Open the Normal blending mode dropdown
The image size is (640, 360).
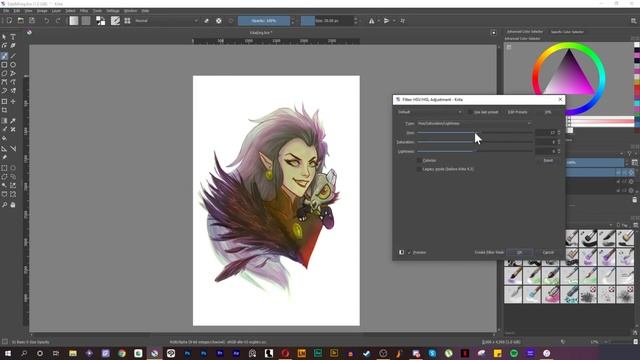pos(166,21)
